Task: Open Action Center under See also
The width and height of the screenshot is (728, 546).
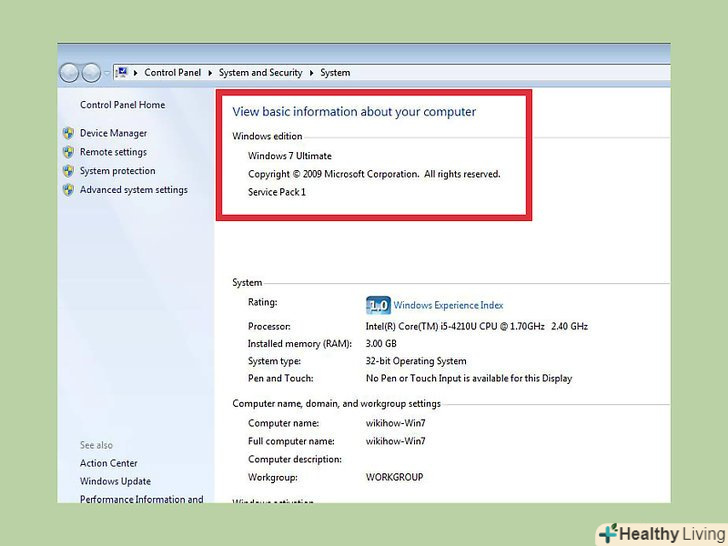Action: tap(109, 463)
